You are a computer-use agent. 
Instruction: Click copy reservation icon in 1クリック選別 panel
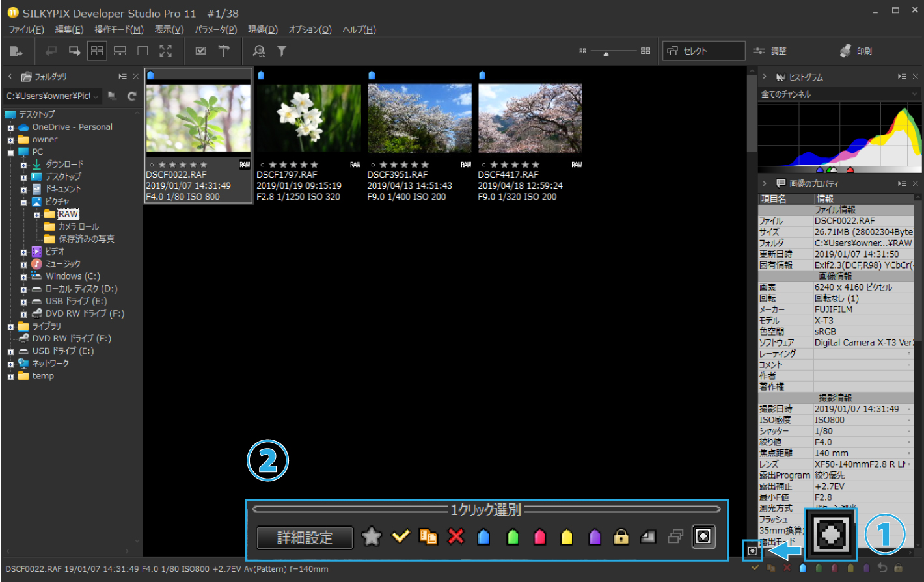coord(428,536)
